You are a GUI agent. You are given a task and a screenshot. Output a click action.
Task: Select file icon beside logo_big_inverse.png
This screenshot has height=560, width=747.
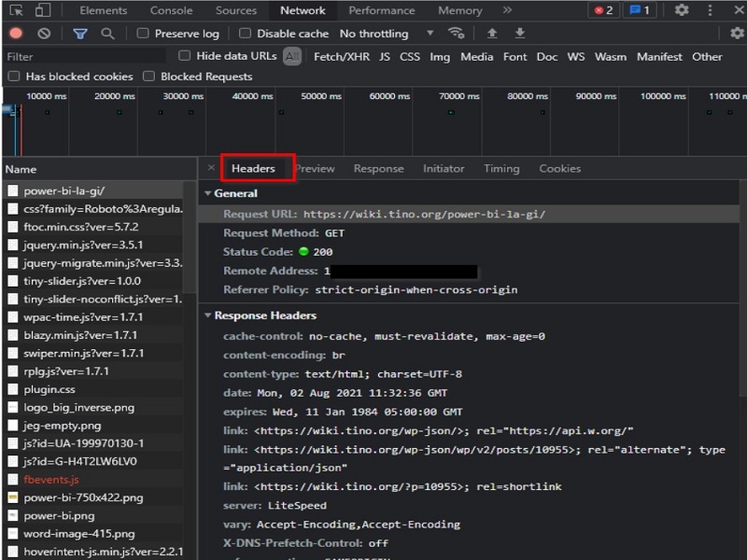coord(13,408)
